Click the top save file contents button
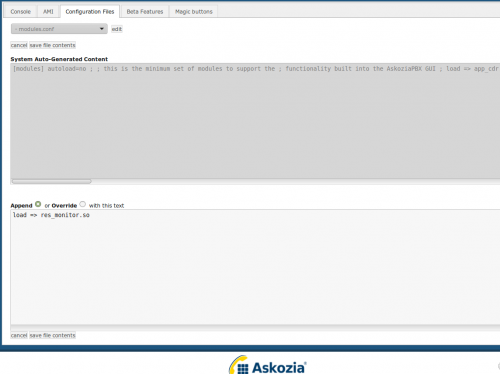The height and width of the screenshot is (374, 500). pyautogui.click(x=52, y=45)
